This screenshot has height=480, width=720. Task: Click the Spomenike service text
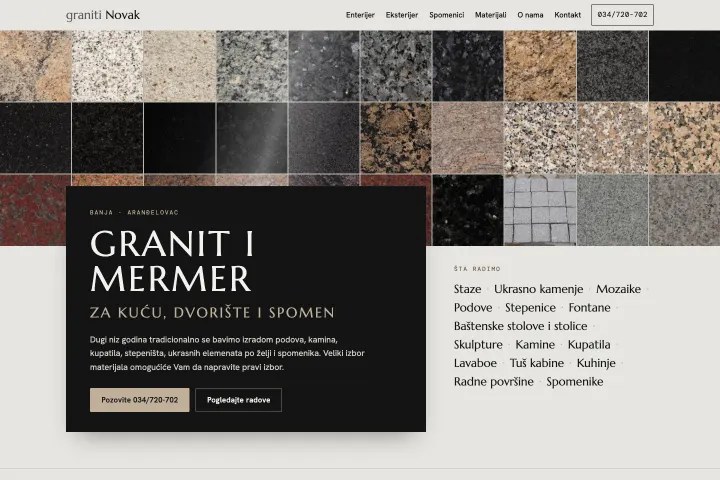click(574, 381)
